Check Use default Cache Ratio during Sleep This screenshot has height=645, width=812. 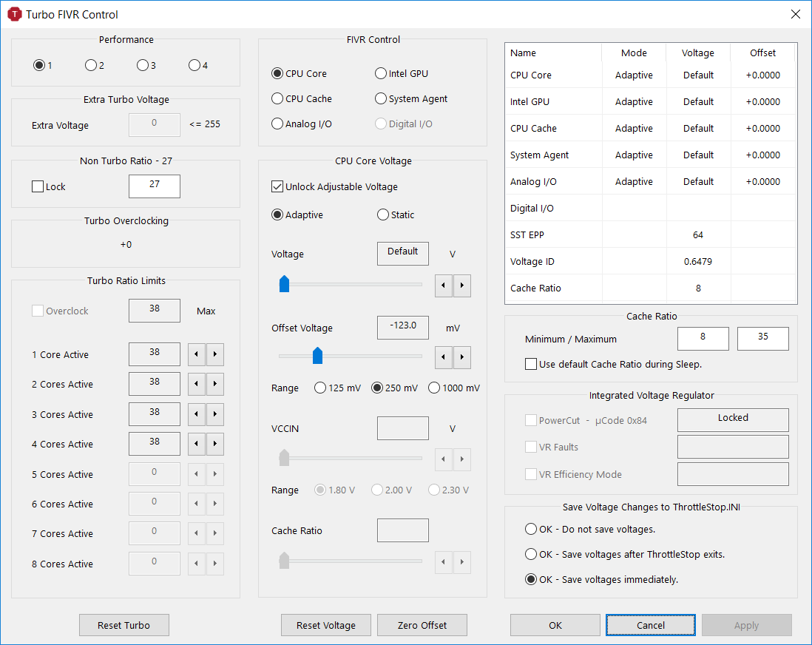tap(531, 364)
